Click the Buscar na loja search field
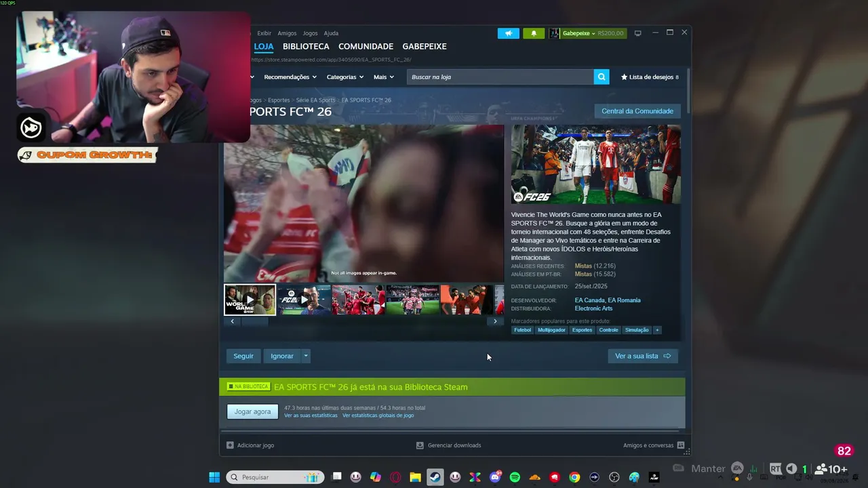This screenshot has width=868, height=488. click(x=500, y=77)
